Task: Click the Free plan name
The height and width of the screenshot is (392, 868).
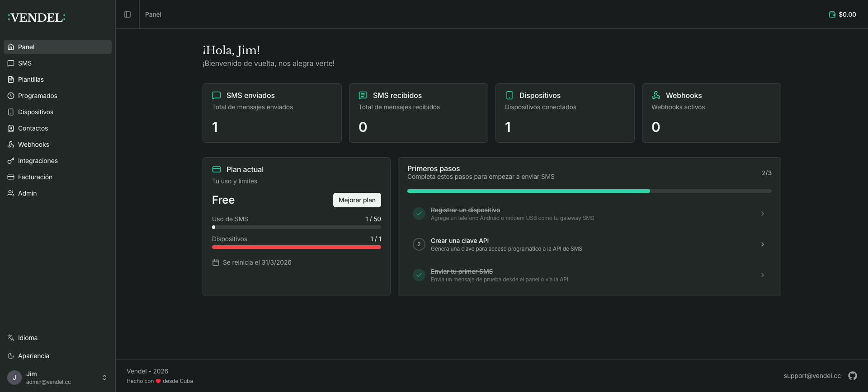Action: point(223,200)
